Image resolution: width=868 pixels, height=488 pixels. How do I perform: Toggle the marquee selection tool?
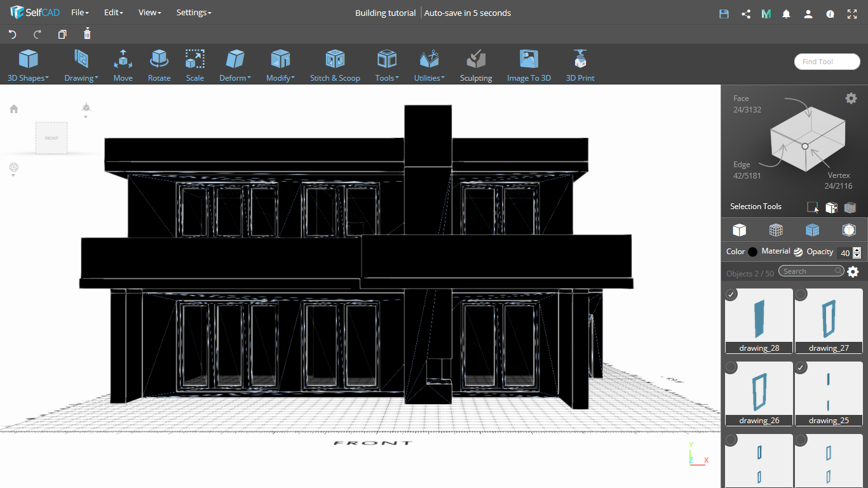pos(813,207)
